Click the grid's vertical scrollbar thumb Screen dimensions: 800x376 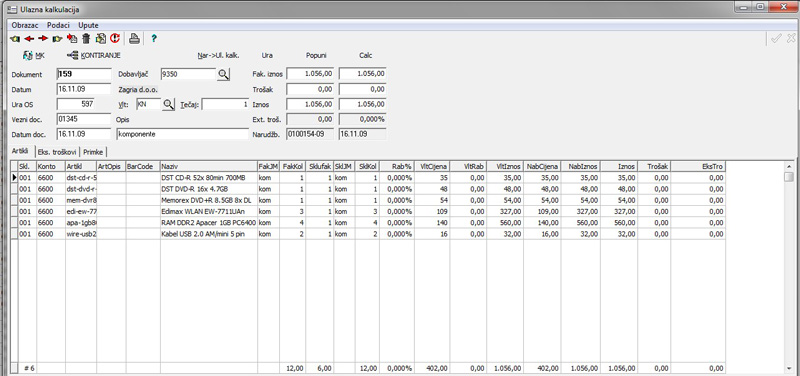[x=789, y=177]
